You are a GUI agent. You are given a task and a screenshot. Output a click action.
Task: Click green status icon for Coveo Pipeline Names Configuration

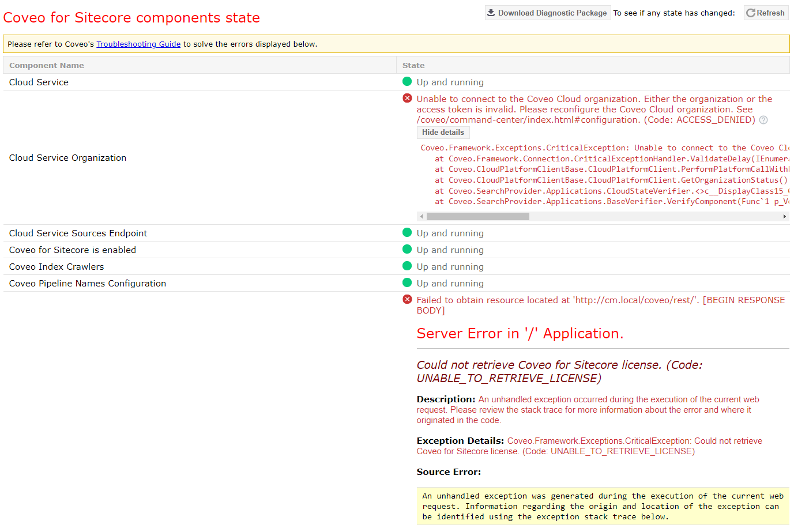(x=407, y=283)
